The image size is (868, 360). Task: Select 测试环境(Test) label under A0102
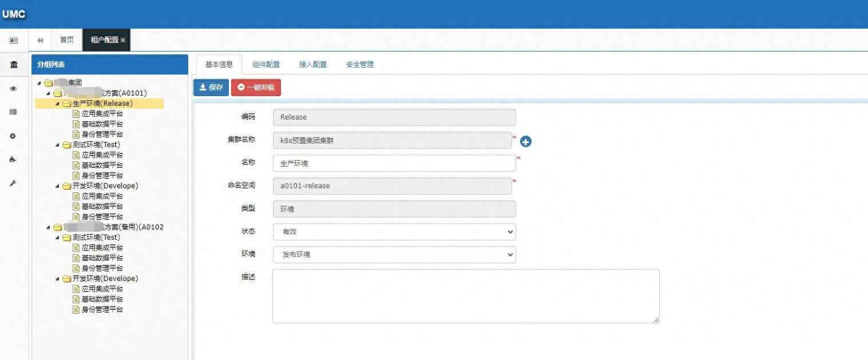point(97,238)
